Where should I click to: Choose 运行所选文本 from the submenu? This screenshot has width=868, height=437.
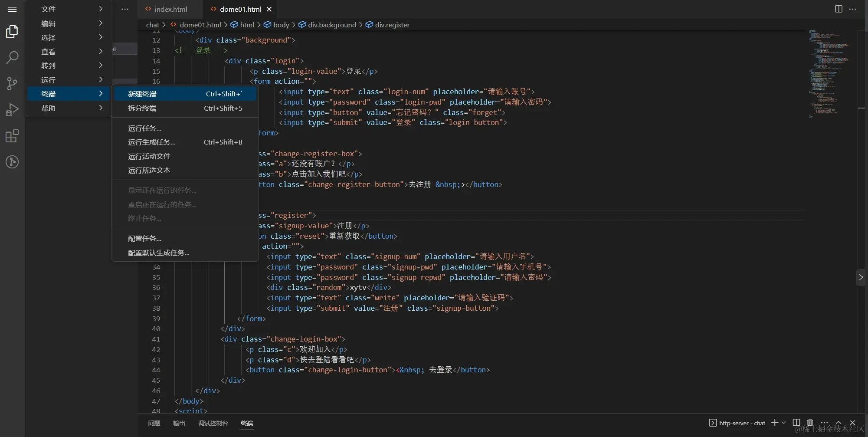185,170
